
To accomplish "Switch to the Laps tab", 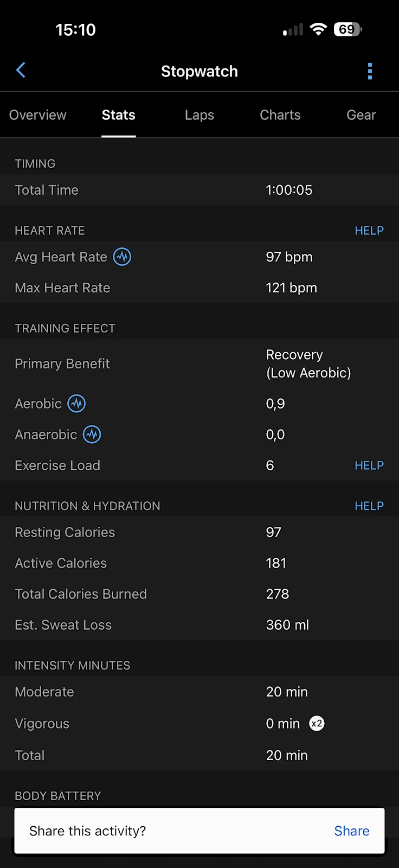I will pyautogui.click(x=200, y=115).
